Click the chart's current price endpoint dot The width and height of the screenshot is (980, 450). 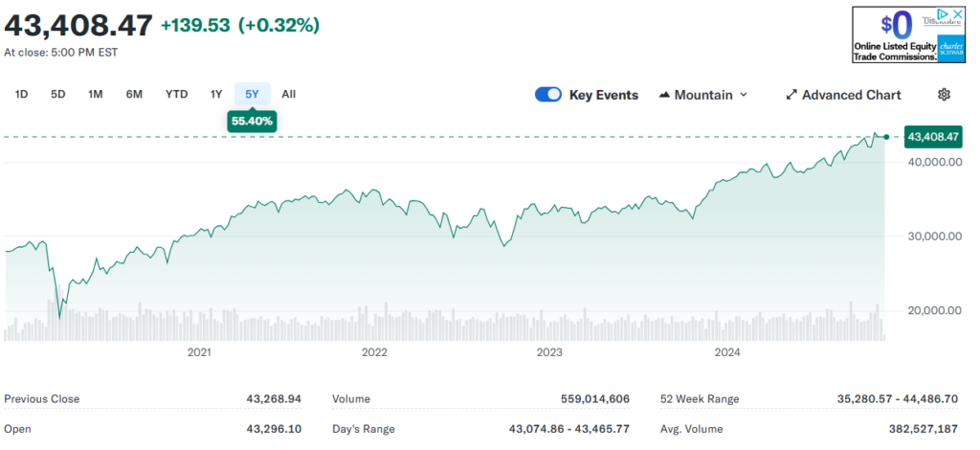[887, 137]
